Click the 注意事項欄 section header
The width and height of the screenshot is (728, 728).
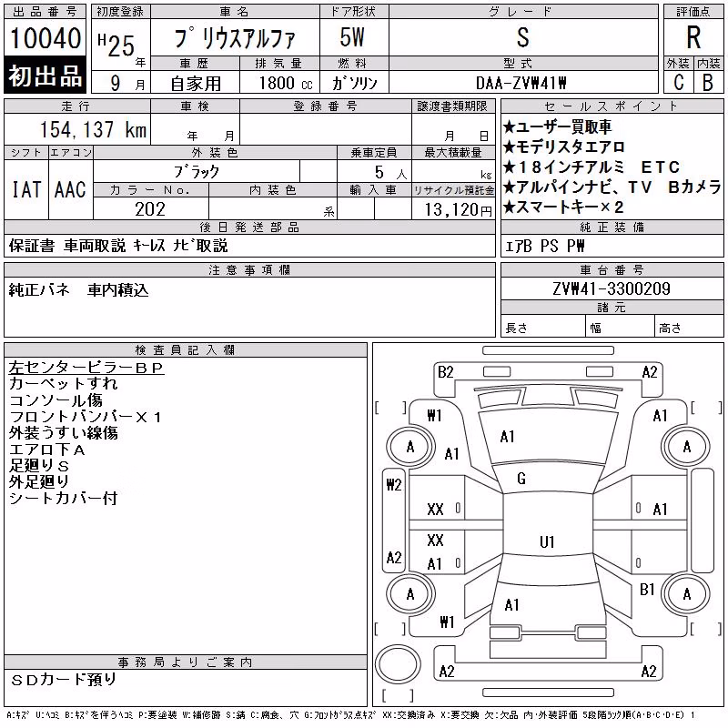pos(249,270)
